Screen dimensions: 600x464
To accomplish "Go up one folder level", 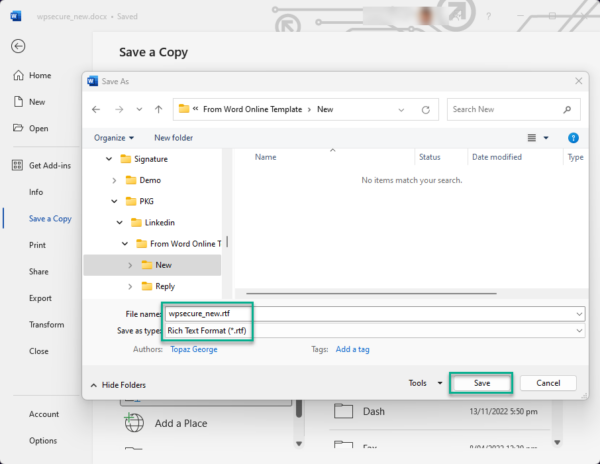I will pos(158,109).
